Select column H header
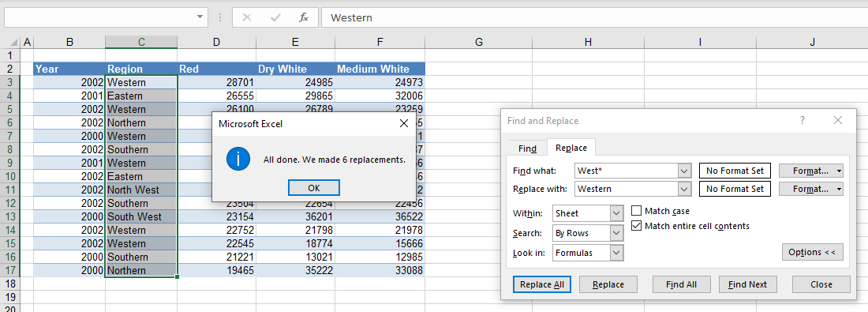This screenshot has width=868, height=312. (x=588, y=42)
